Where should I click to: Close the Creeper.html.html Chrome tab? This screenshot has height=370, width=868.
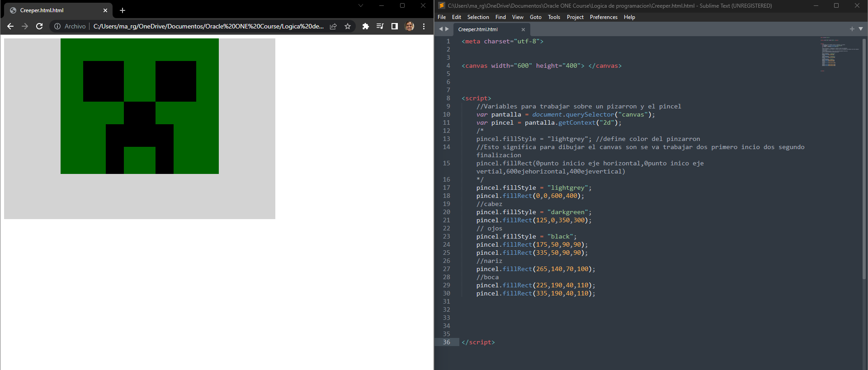(x=105, y=10)
